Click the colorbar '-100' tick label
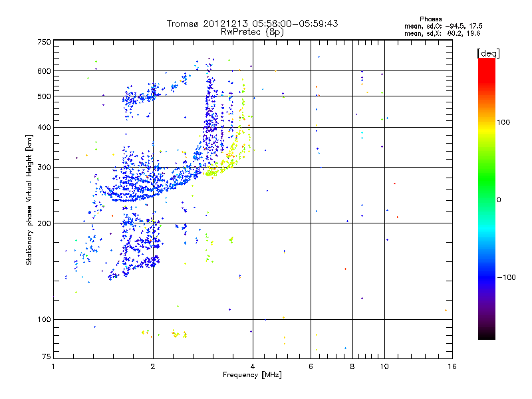This screenshot has height=399, width=532. click(506, 277)
